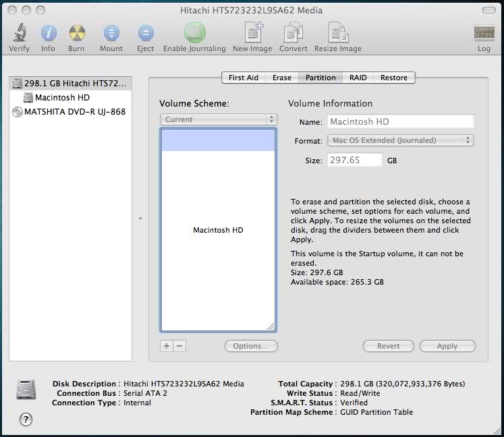Image resolution: width=504 pixels, height=437 pixels.
Task: Open disk Info from toolbar
Action: coord(49,33)
